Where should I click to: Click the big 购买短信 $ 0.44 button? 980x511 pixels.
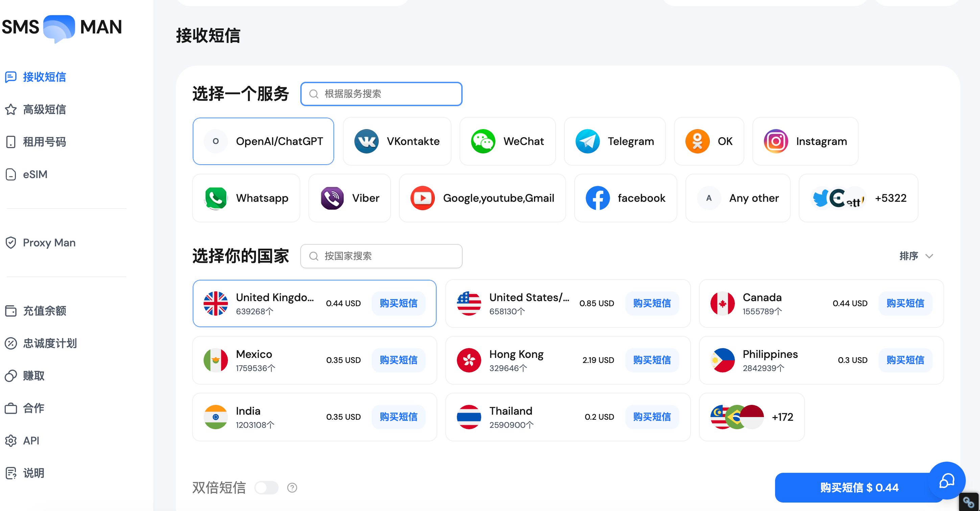(x=859, y=487)
